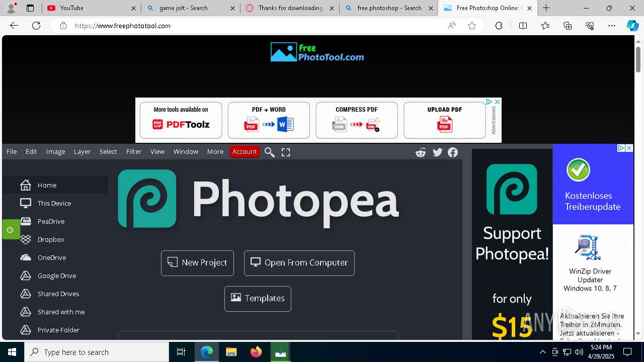Open the Image menu
This screenshot has height=362, width=644.
click(x=55, y=152)
